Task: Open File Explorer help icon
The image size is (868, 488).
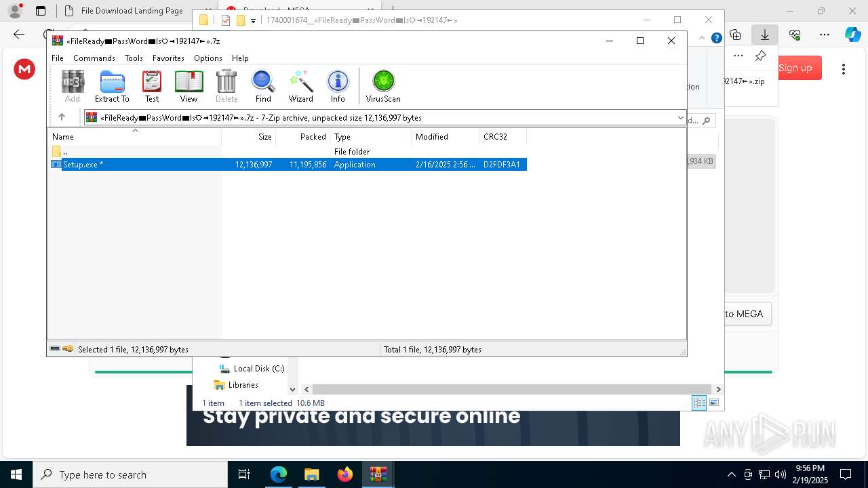Action: (716, 38)
